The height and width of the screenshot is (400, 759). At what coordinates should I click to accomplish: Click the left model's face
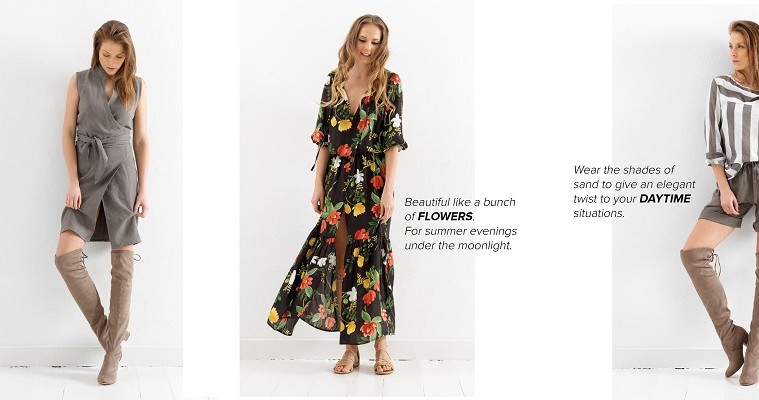[112, 57]
